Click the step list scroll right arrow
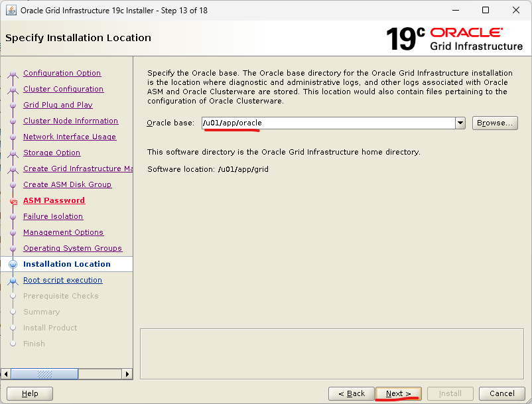Viewport: 532px width, 404px height. point(127,374)
